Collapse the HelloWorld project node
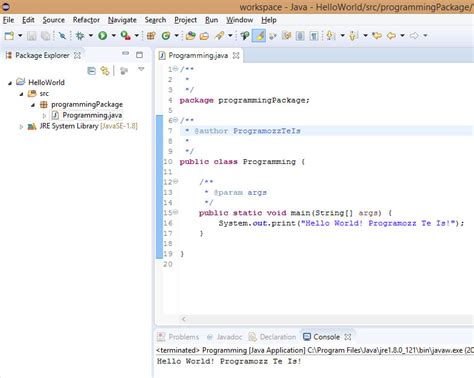This screenshot has width=474, height=378. (x=10, y=83)
